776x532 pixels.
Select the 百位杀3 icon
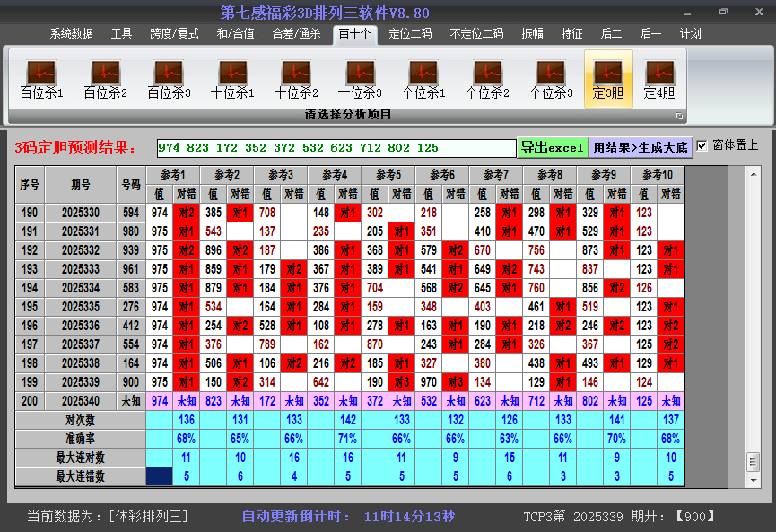click(x=169, y=79)
